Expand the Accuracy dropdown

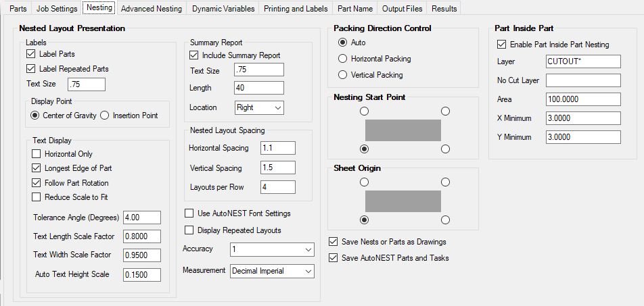272,250
